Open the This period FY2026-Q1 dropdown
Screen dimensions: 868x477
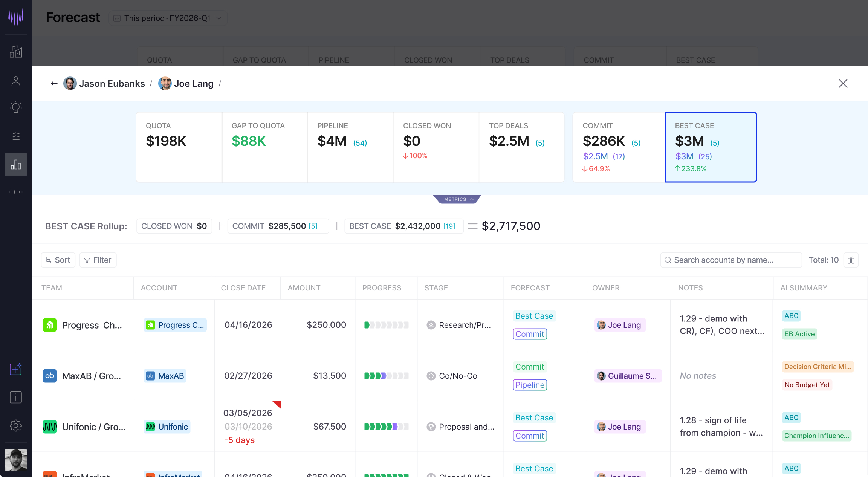click(168, 18)
